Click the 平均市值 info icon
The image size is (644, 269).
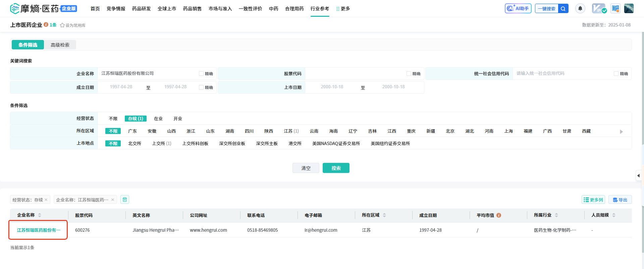click(x=499, y=215)
